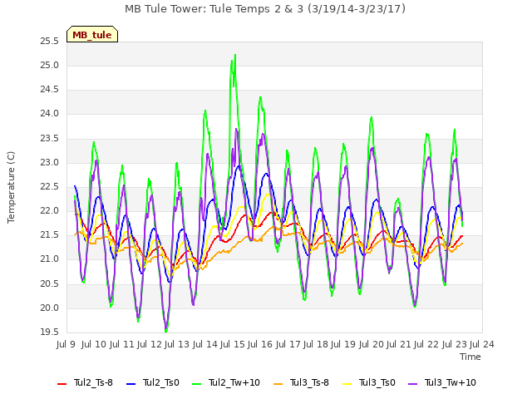532x399 pixels.
Task: Click the Jul 22 x-axis label
Action: pyautogui.click(x=426, y=344)
